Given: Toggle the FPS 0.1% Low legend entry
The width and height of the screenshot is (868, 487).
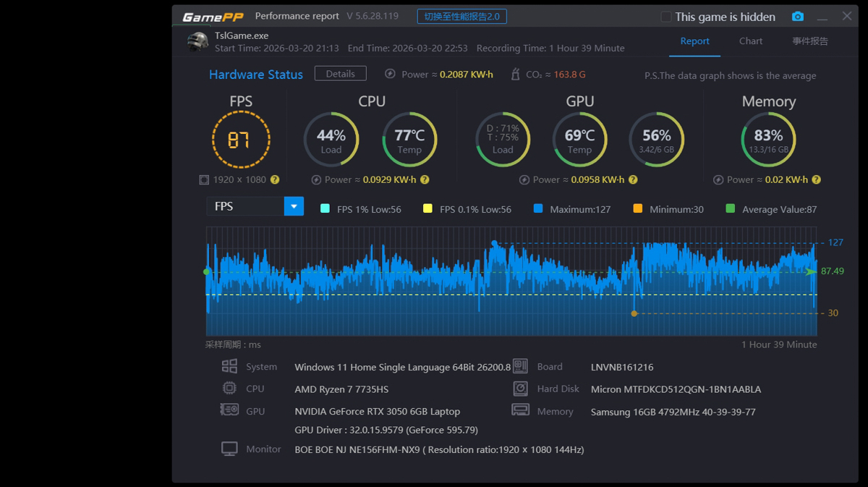Looking at the screenshot, I should [x=427, y=209].
